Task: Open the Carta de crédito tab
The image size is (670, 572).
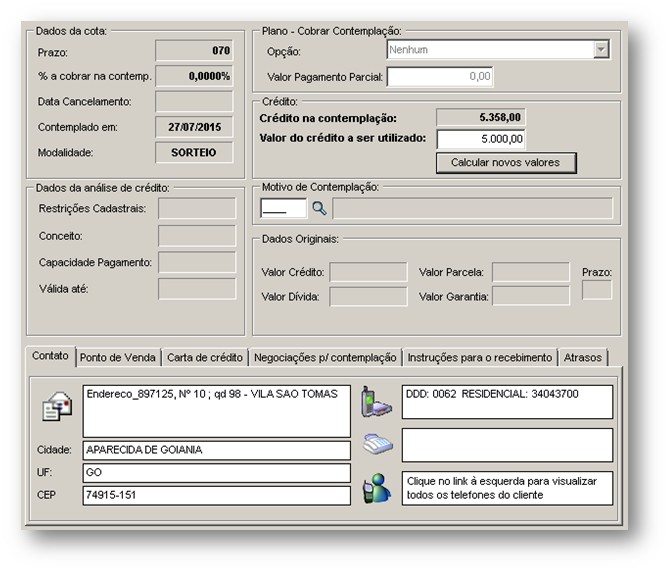Action: click(x=205, y=358)
